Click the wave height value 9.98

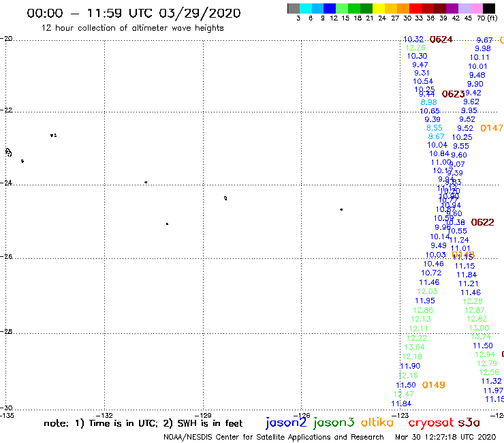point(483,48)
